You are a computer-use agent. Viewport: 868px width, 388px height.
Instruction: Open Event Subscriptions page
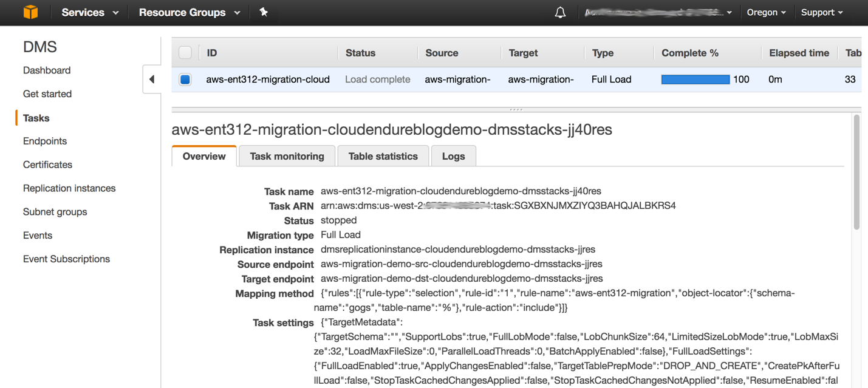66,259
